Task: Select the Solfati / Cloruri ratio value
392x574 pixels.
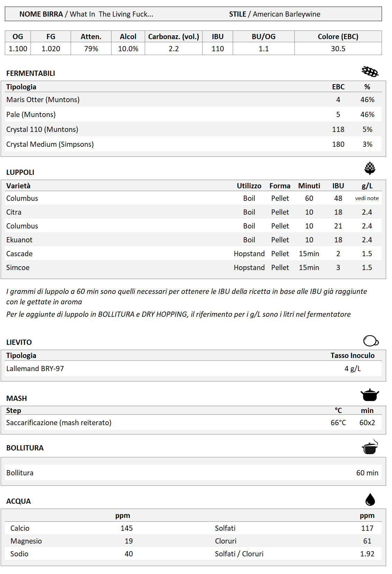Action: coord(367,554)
